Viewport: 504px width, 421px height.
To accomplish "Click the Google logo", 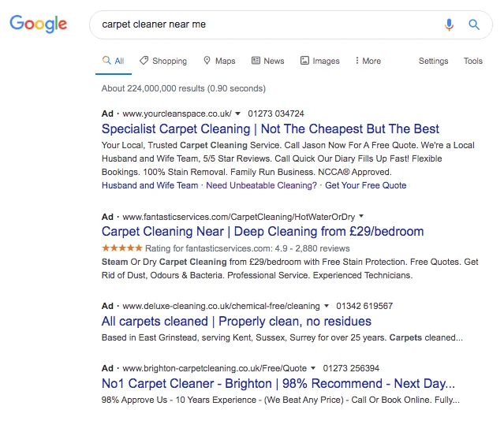I will (x=39, y=24).
